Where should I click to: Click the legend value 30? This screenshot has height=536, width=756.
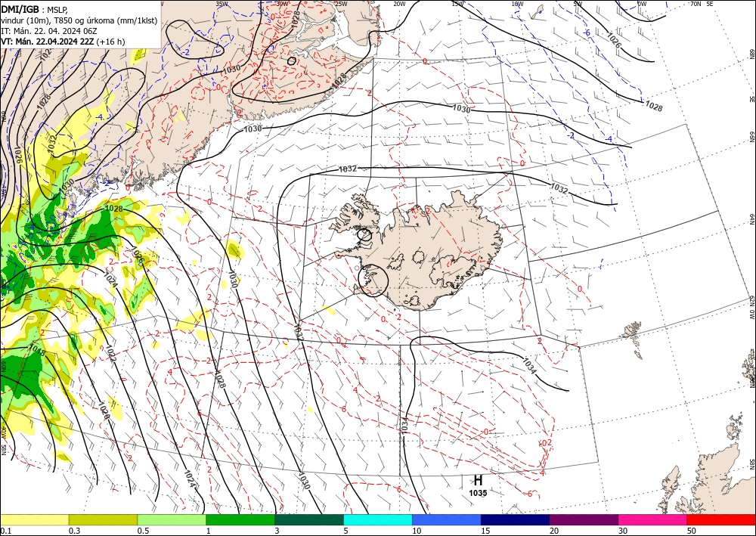[624, 531]
